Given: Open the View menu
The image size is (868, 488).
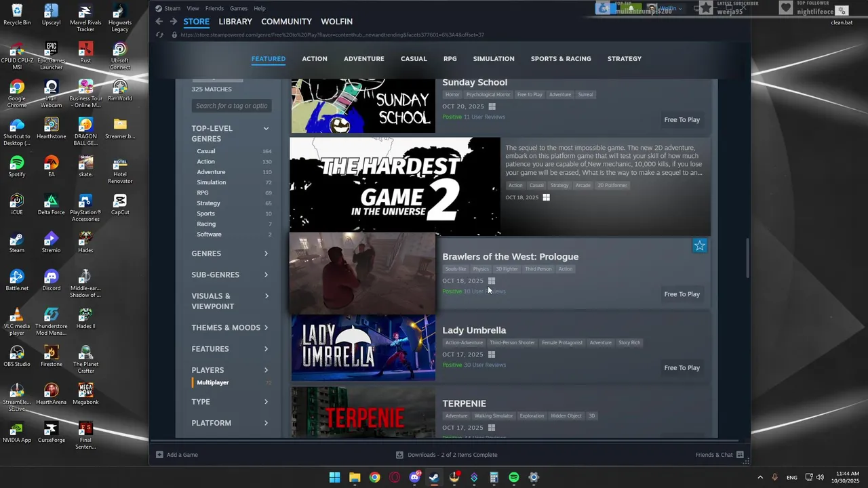Looking at the screenshot, I should (x=193, y=8).
